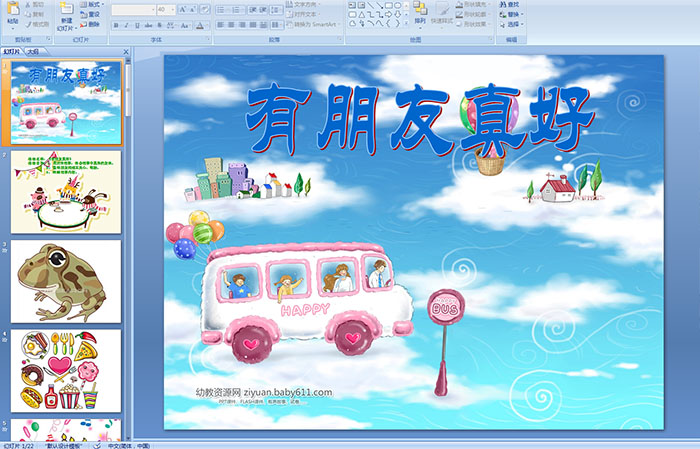Toggle bold formatting
This screenshot has height=449, width=700.
click(x=116, y=25)
